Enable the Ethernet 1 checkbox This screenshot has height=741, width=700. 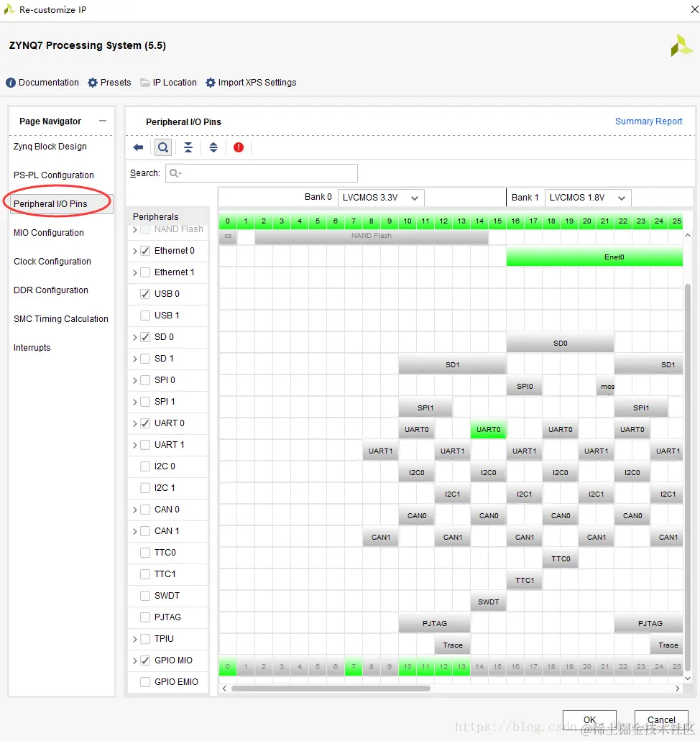tap(145, 272)
